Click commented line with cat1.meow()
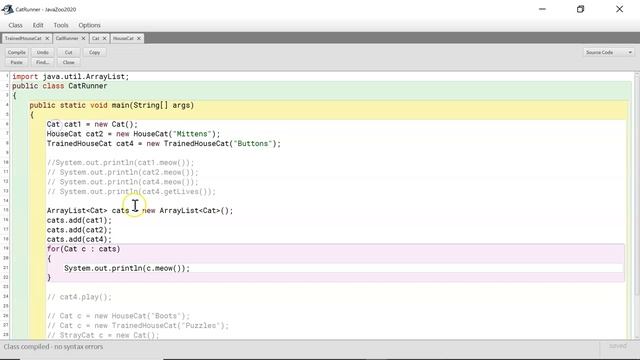 coord(120,163)
